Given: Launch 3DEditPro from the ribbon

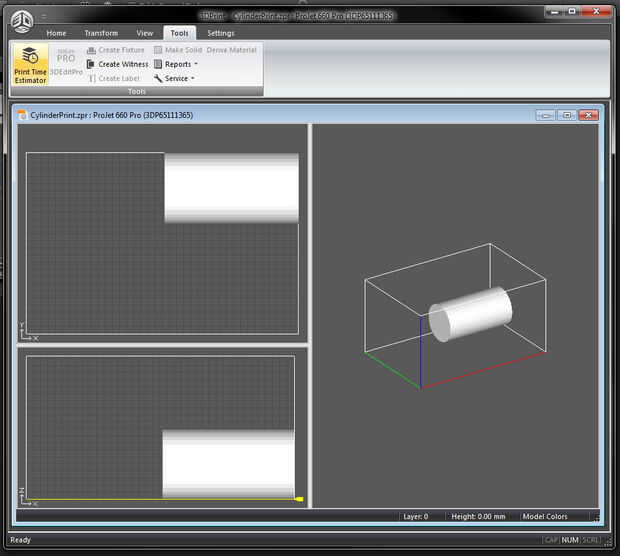Looking at the screenshot, I should (x=66, y=62).
